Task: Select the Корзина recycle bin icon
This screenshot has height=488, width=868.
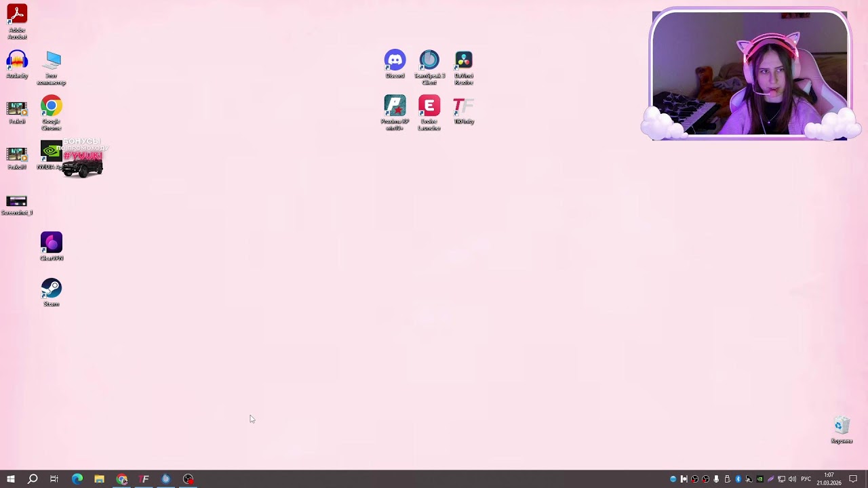Action: 842,430
